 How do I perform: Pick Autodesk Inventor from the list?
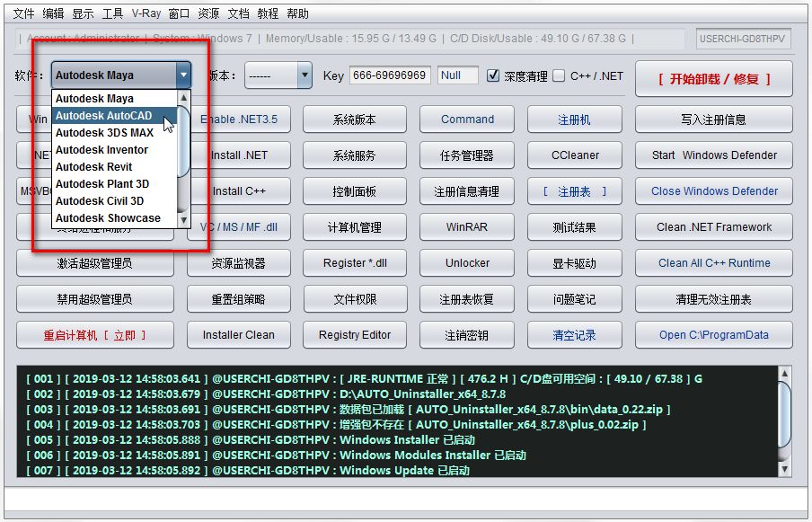[x=114, y=150]
